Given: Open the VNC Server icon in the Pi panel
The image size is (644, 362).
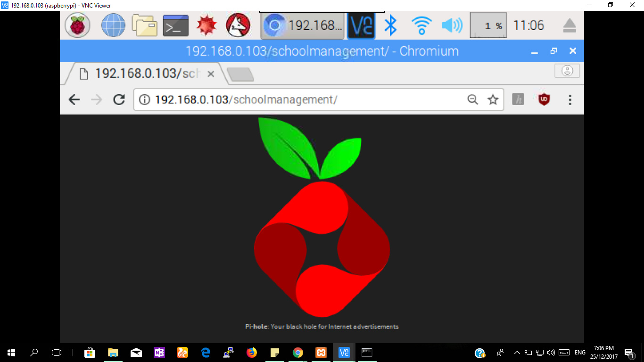Looking at the screenshot, I should click(x=361, y=25).
